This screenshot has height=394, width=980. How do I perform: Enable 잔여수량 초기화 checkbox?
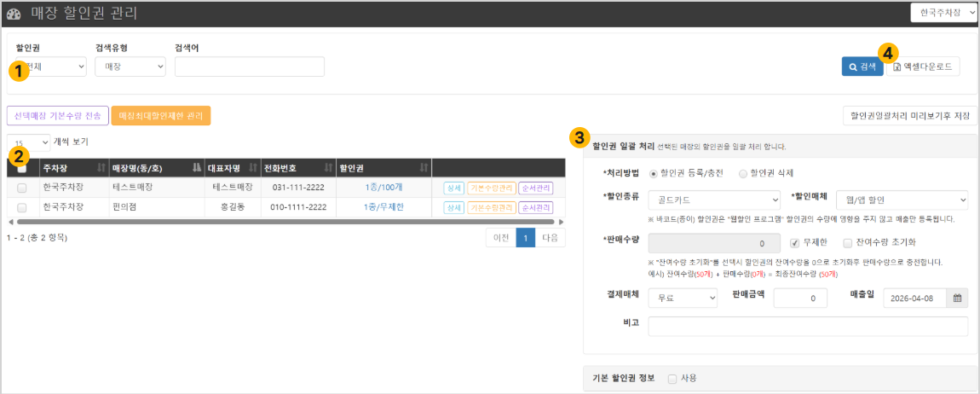pyautogui.click(x=848, y=243)
